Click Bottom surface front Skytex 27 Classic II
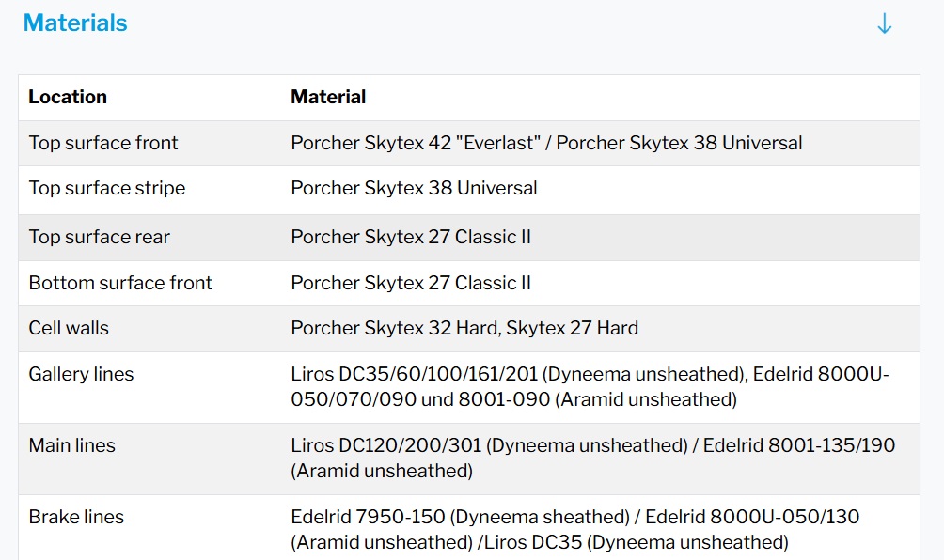 [411, 283]
